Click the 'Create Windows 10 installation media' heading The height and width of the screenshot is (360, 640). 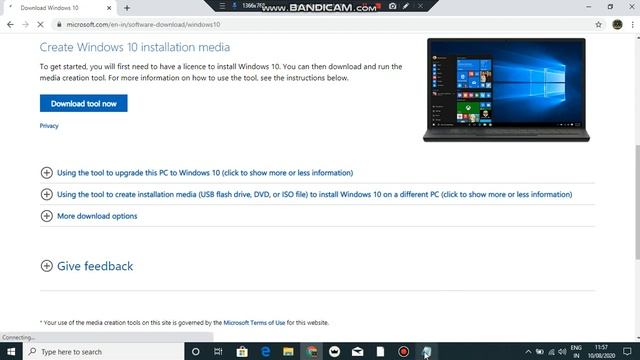pos(135,47)
